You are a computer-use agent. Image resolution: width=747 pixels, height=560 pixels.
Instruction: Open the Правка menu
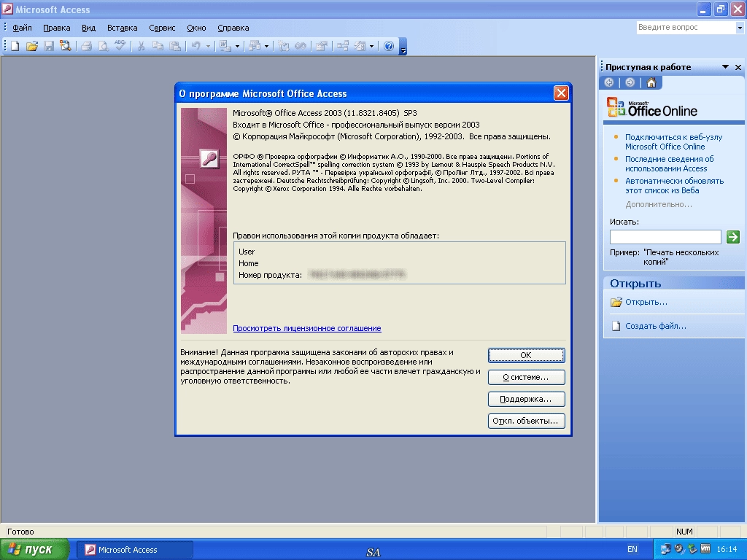click(x=57, y=28)
